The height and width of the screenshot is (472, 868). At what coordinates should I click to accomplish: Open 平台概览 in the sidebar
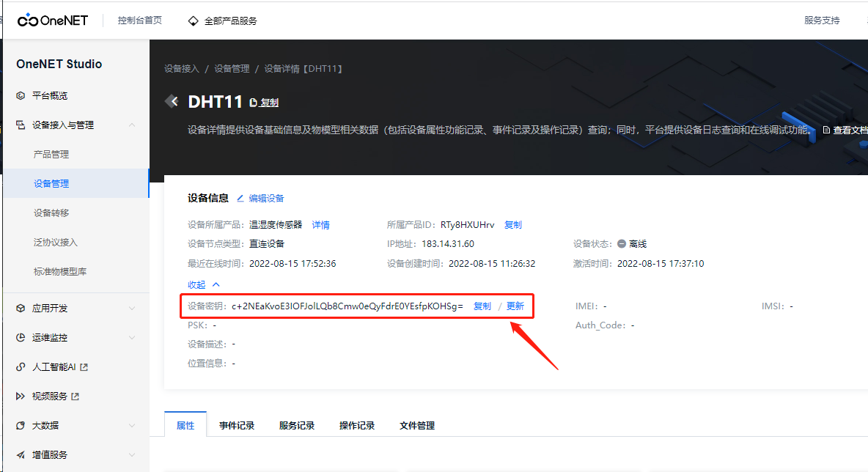tap(50, 96)
